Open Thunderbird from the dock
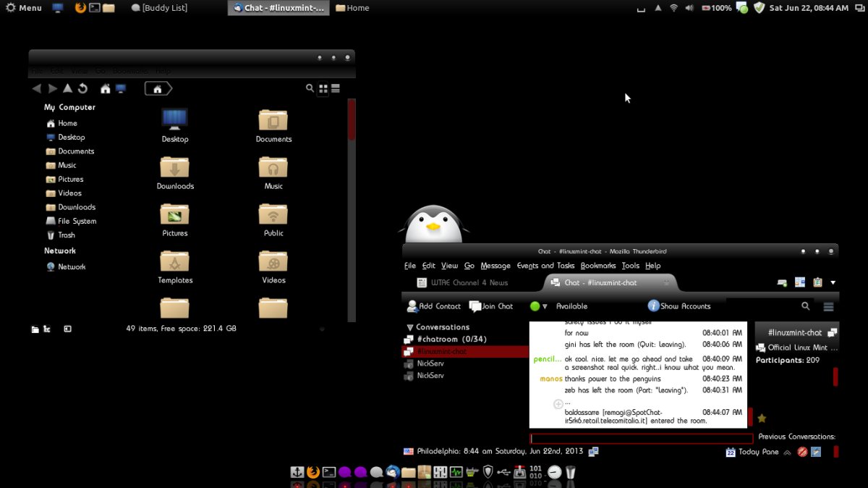Image resolution: width=868 pixels, height=488 pixels. (392, 472)
